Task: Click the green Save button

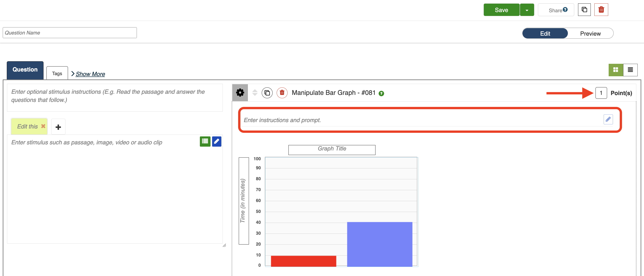Action: tap(501, 10)
